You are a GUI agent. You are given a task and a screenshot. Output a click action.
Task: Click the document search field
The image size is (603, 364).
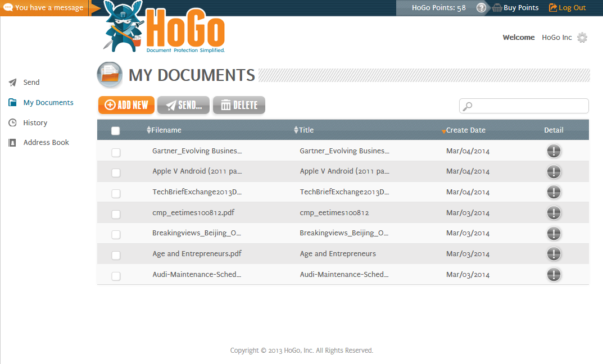click(x=529, y=106)
